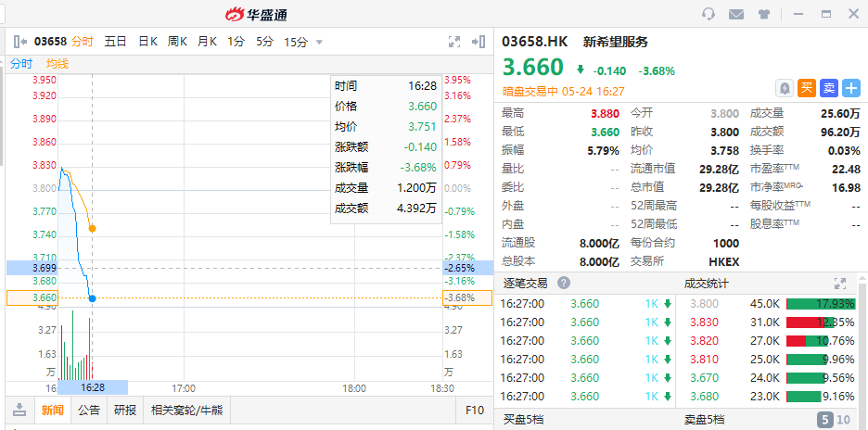Click the current price 3.660
The image size is (868, 430).
532,67
